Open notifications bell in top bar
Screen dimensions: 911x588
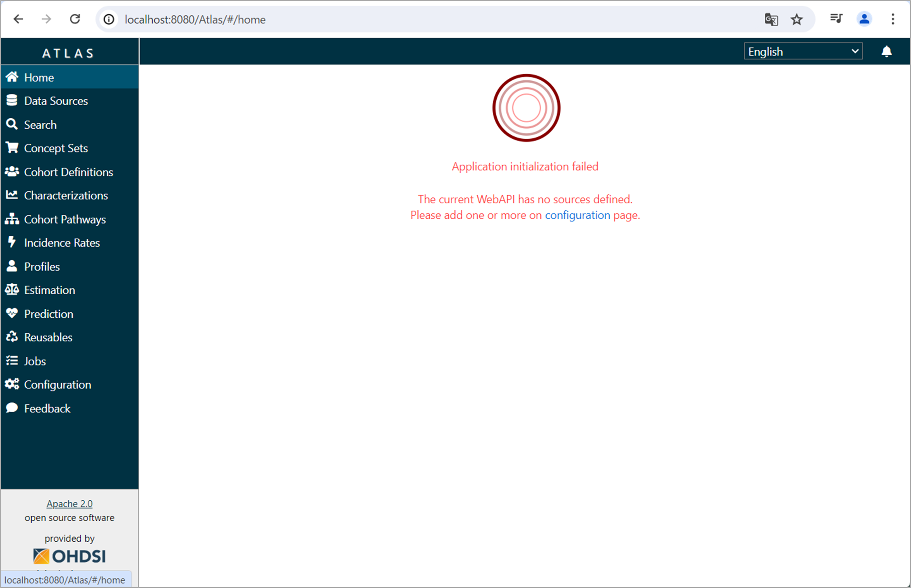pos(886,52)
